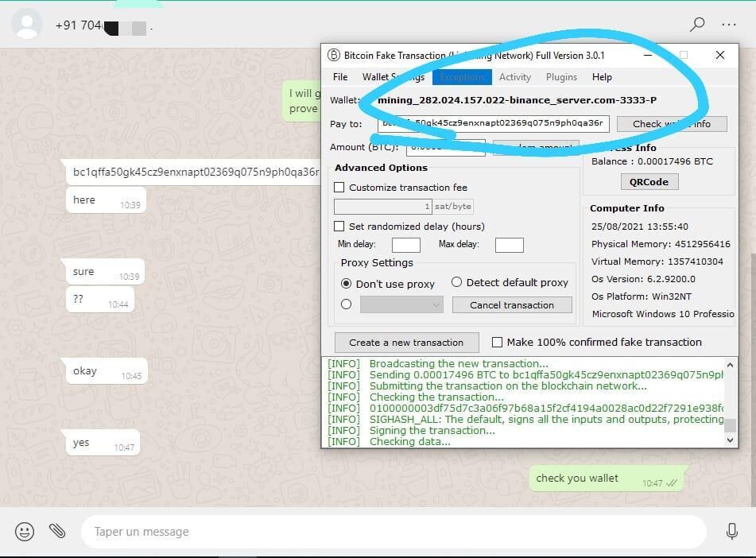This screenshot has width=756, height=558.
Task: Click the 'okay' message bubble
Action: [x=107, y=371]
